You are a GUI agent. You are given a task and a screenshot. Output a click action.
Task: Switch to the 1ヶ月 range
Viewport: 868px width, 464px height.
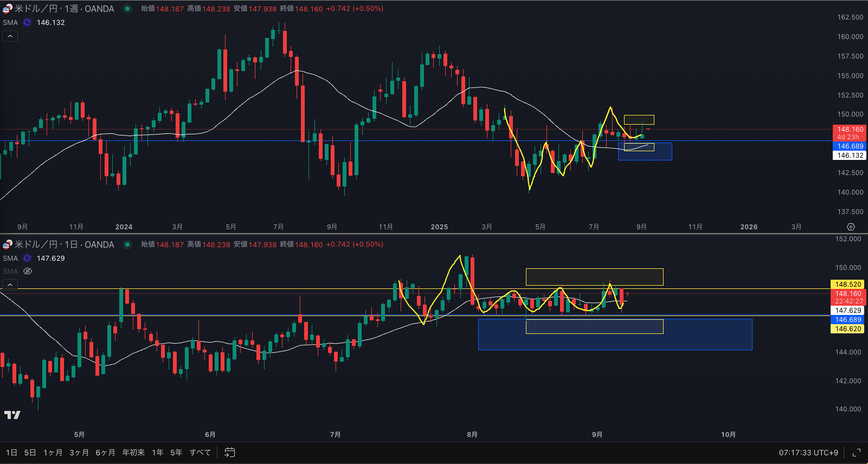53,452
